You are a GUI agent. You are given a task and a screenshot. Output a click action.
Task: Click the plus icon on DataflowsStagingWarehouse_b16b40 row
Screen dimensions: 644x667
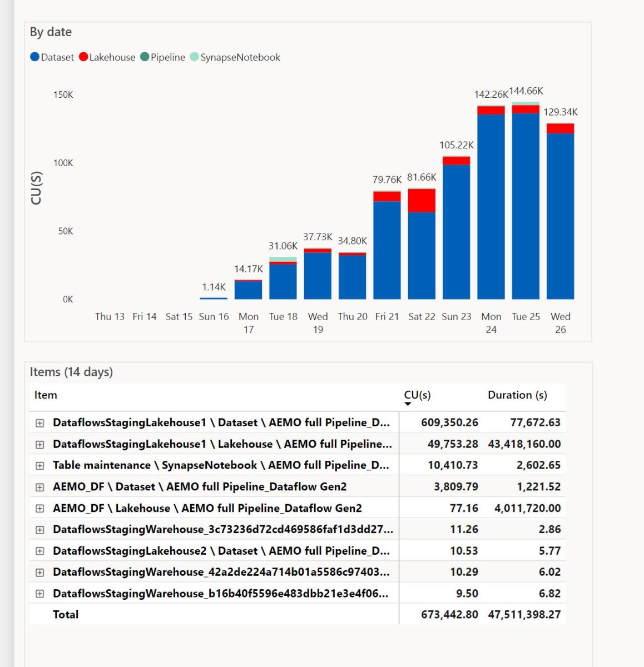point(39,593)
